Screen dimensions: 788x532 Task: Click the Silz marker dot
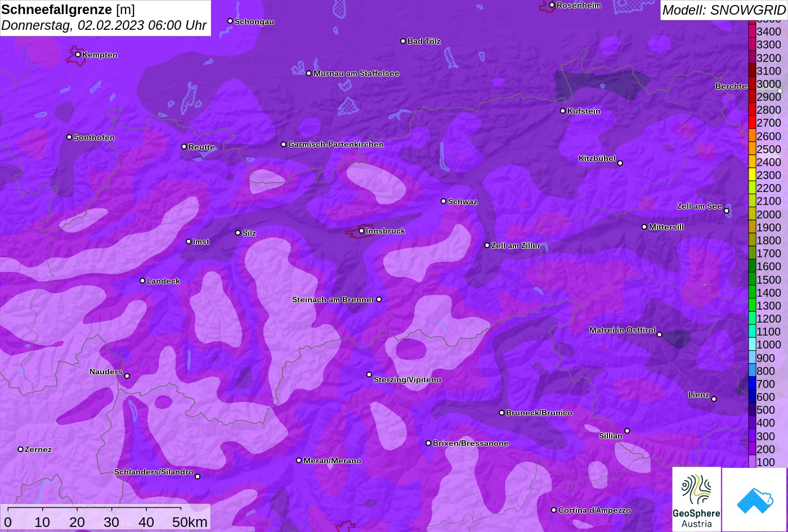click(238, 233)
